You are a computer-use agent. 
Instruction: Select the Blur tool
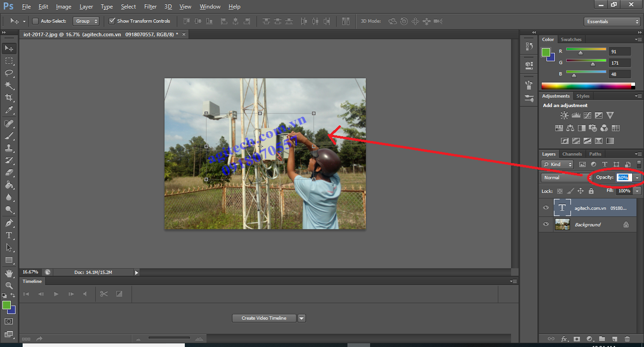point(9,197)
